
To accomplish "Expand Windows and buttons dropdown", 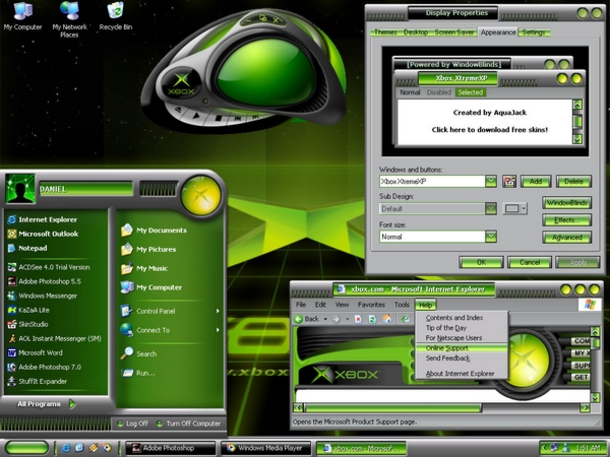I will click(x=491, y=181).
